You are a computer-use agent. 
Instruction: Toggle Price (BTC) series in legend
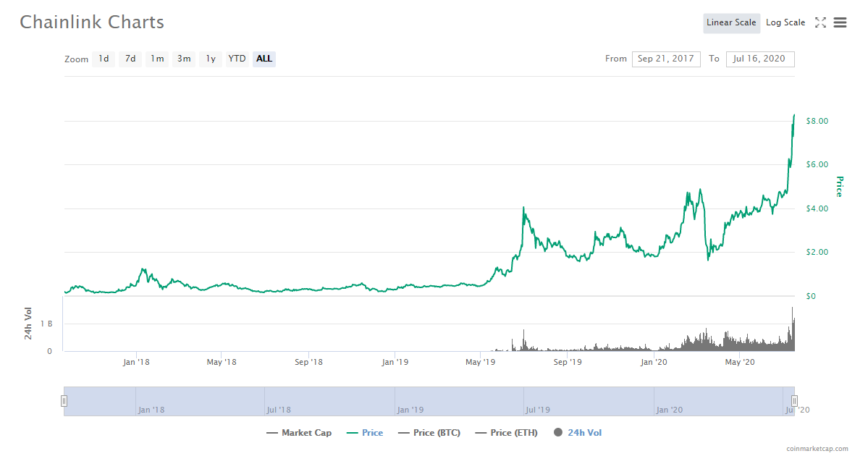[429, 433]
